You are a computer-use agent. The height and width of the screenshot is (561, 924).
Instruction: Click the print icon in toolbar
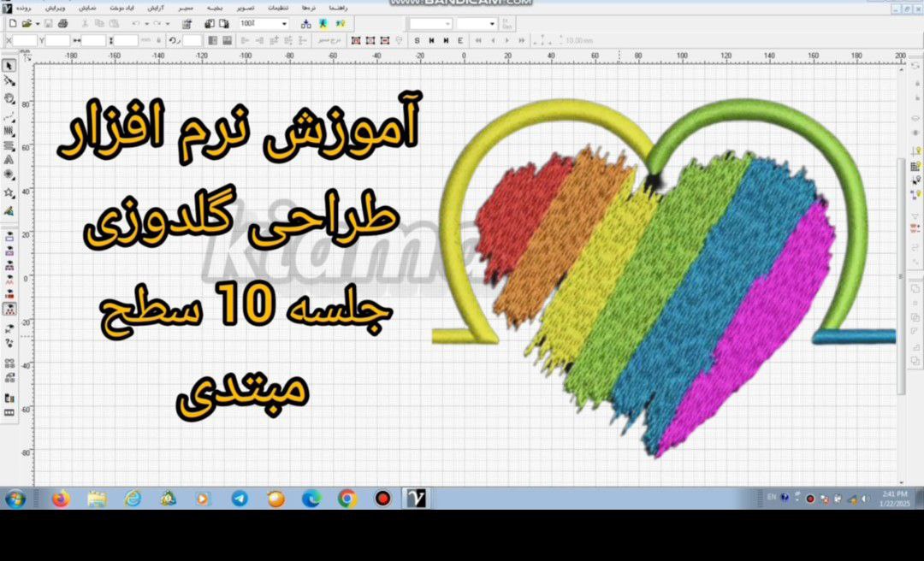[x=62, y=24]
